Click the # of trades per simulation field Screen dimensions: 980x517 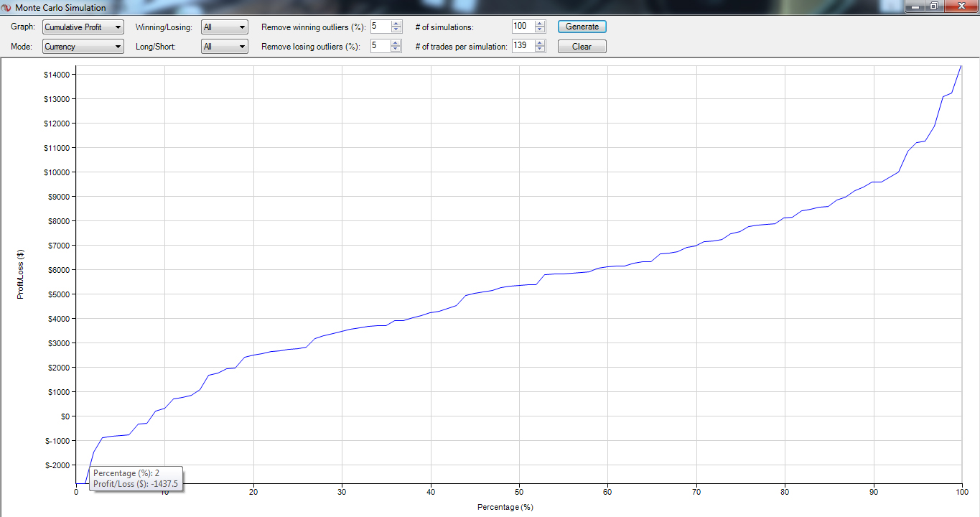(x=523, y=47)
